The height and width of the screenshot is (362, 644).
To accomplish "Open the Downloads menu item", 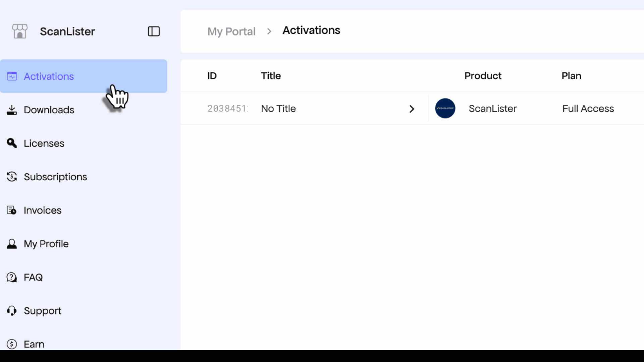I will pos(84,110).
